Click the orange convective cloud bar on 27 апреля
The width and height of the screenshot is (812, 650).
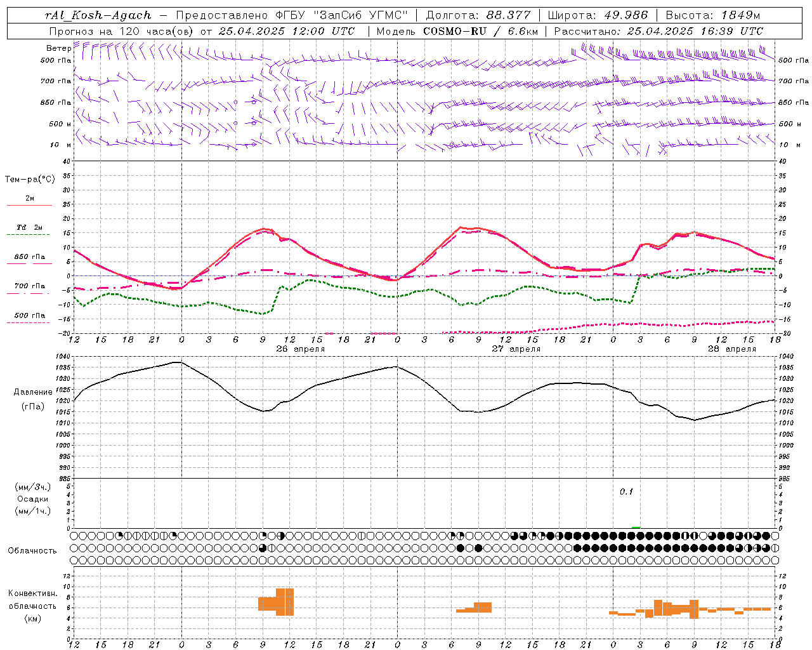coord(474,607)
